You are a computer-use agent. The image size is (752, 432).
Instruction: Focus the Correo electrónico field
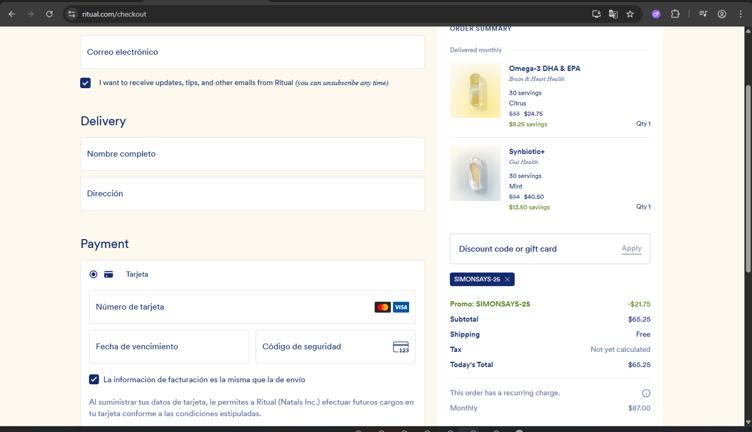[x=252, y=52]
